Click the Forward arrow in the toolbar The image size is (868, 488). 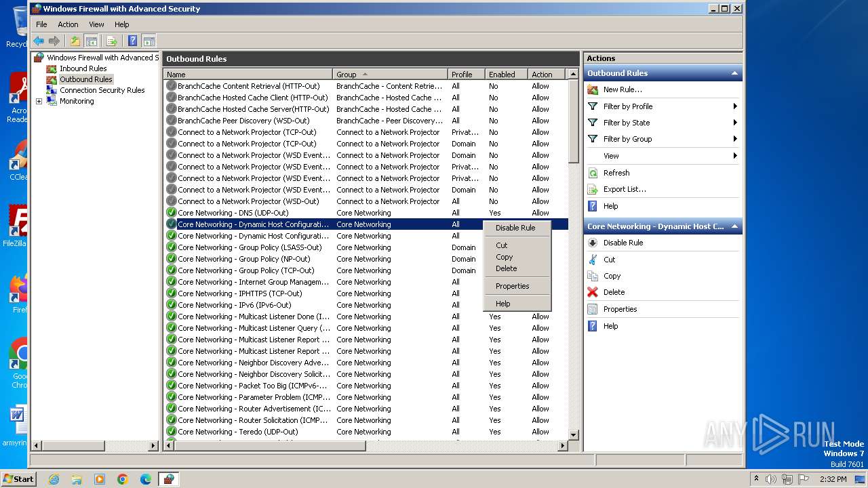54,41
